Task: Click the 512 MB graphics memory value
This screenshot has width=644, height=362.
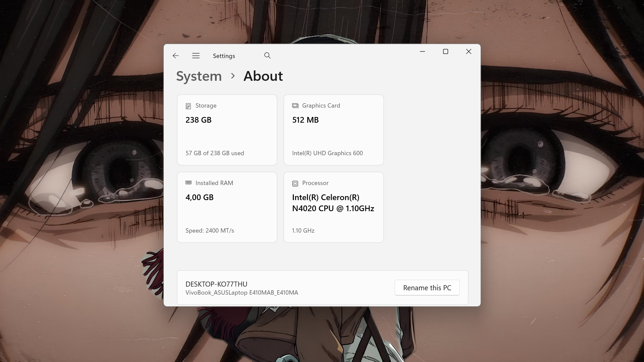Action: tap(305, 120)
